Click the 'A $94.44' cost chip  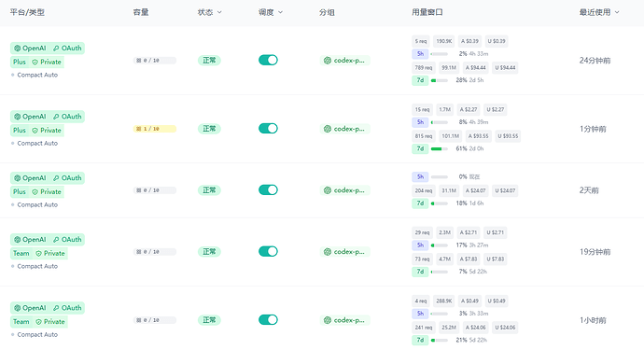476,68
